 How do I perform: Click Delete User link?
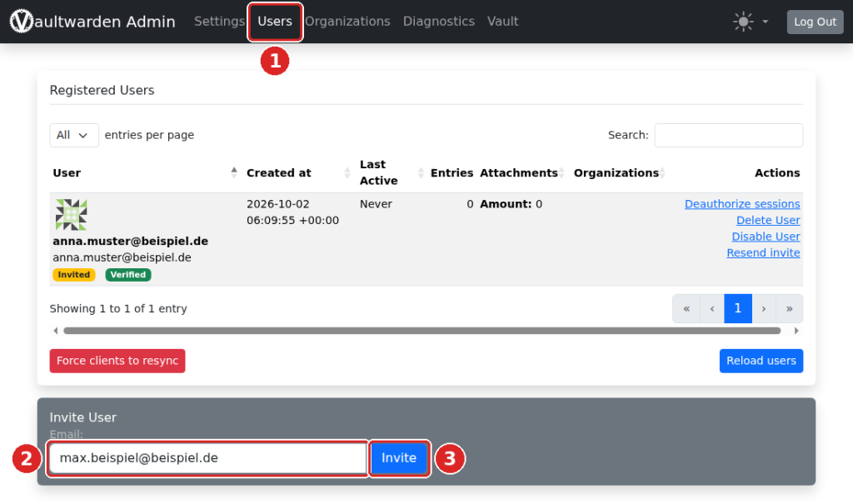click(x=768, y=221)
